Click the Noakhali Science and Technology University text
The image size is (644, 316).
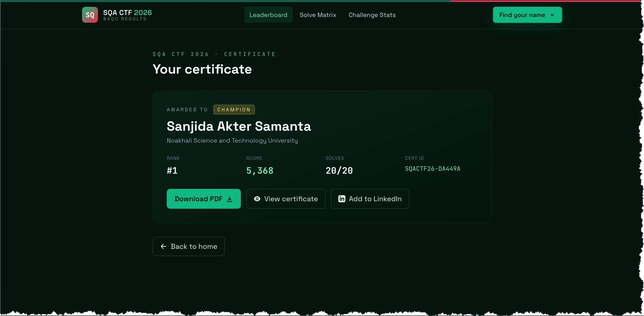(232, 141)
